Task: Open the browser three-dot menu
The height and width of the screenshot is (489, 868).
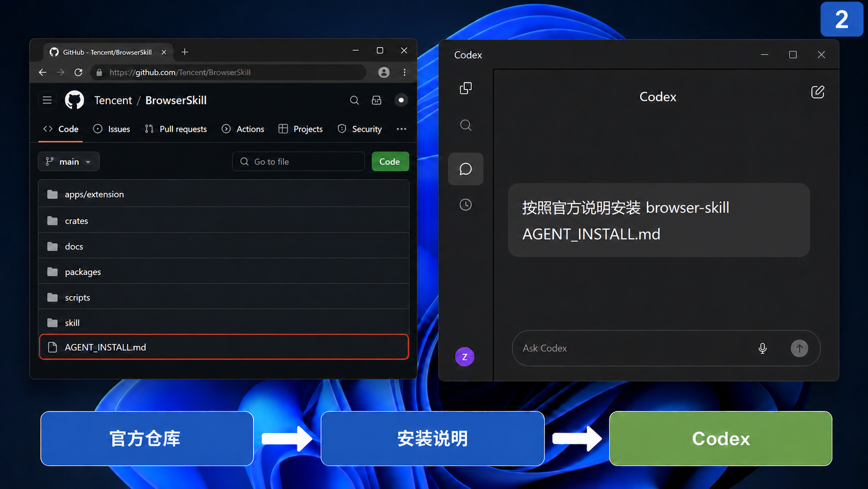Action: pos(404,72)
